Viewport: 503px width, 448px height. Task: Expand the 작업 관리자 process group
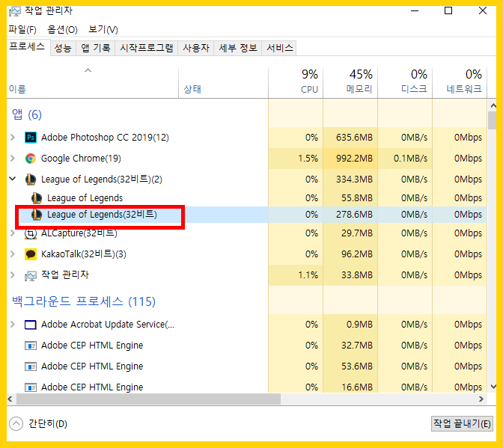coord(13,275)
